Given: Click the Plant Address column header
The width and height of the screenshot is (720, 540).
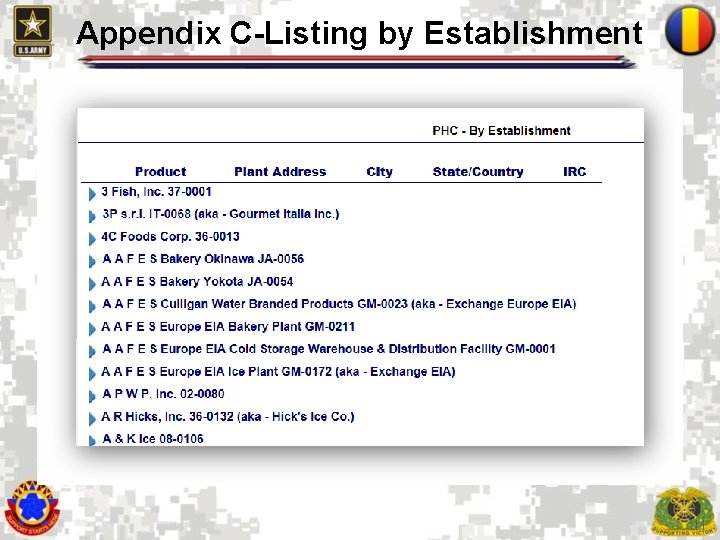Looking at the screenshot, I should coord(280,172).
